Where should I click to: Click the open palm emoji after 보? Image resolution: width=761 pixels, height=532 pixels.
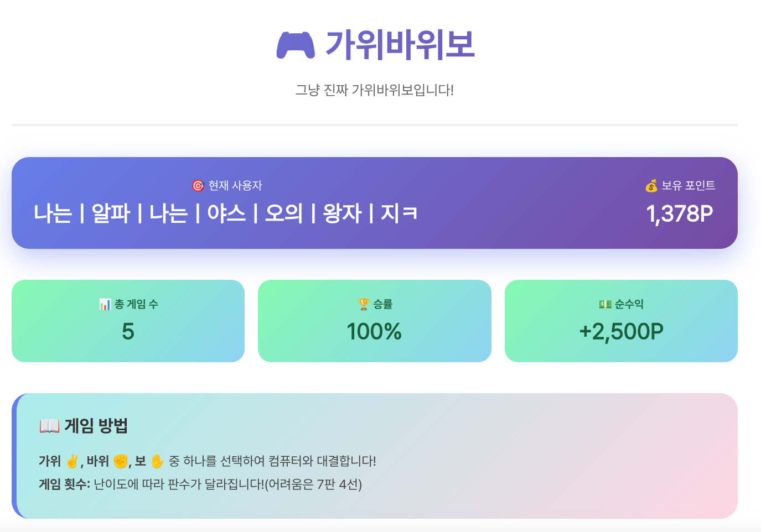click(157, 461)
